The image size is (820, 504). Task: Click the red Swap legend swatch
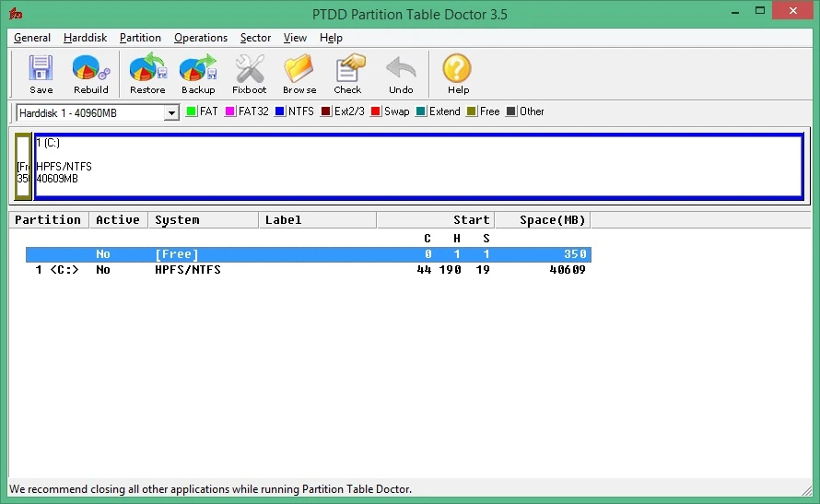coord(376,111)
